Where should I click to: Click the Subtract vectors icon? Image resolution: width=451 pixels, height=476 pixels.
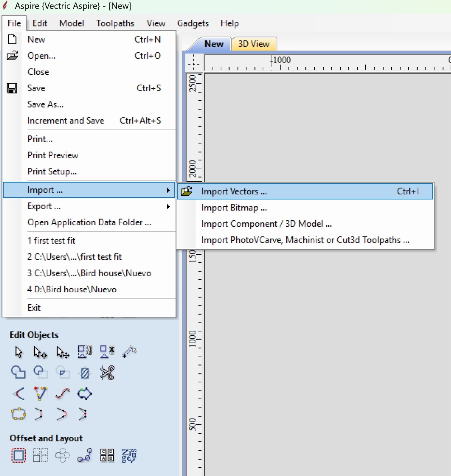41,372
